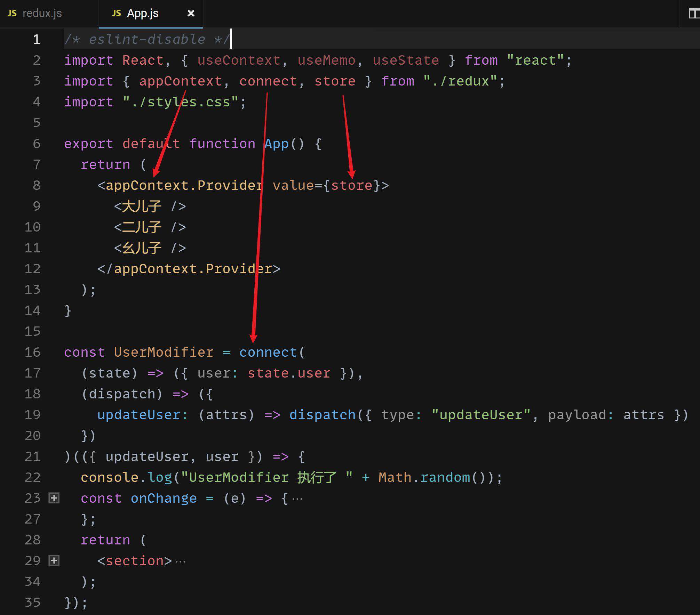The width and height of the screenshot is (700, 615).
Task: Click the JS file icon on App.js tab
Action: 117,13
